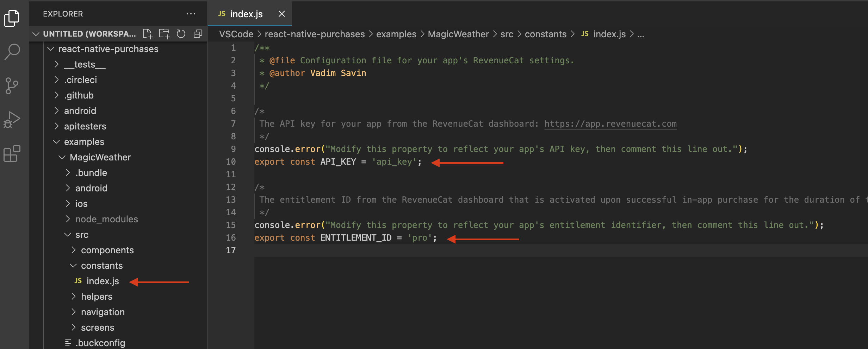Click MagicWeather in the breadcrumb path
The width and height of the screenshot is (868, 349).
pos(458,34)
